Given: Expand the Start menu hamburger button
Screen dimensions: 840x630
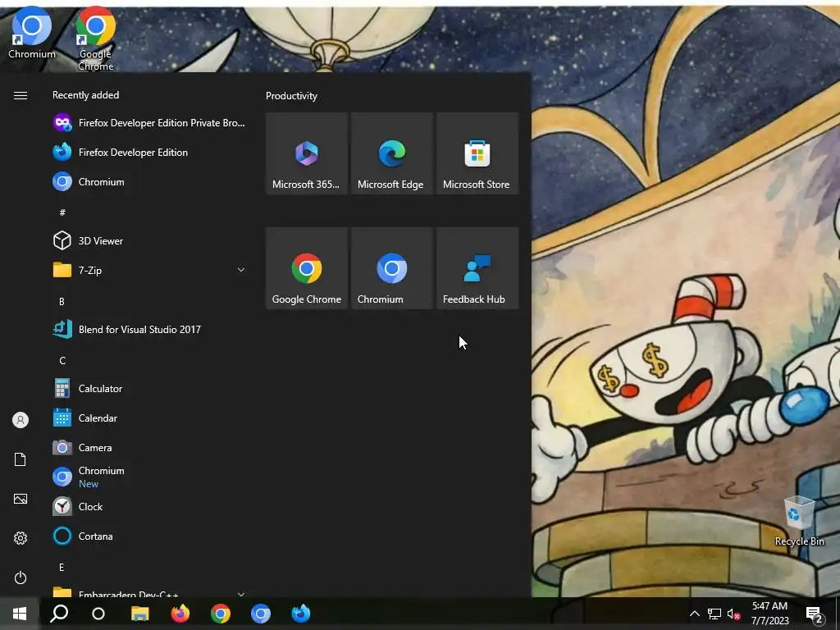Looking at the screenshot, I should 21,95.
